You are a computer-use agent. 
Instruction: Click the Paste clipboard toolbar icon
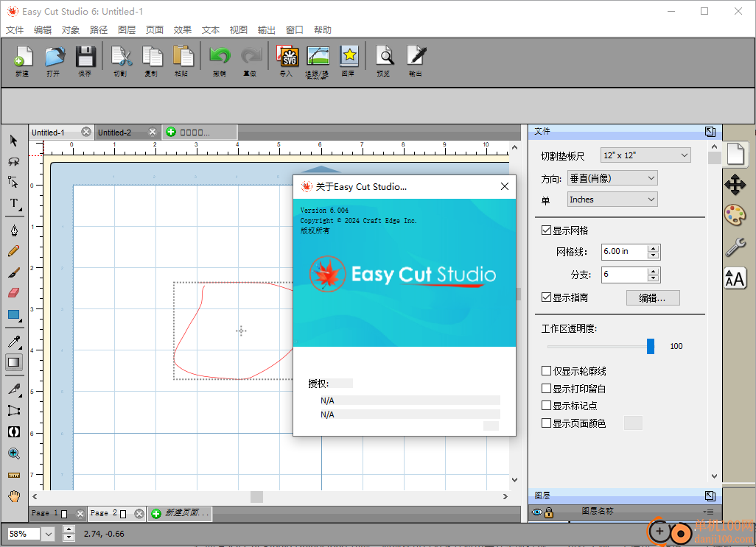coord(183,57)
